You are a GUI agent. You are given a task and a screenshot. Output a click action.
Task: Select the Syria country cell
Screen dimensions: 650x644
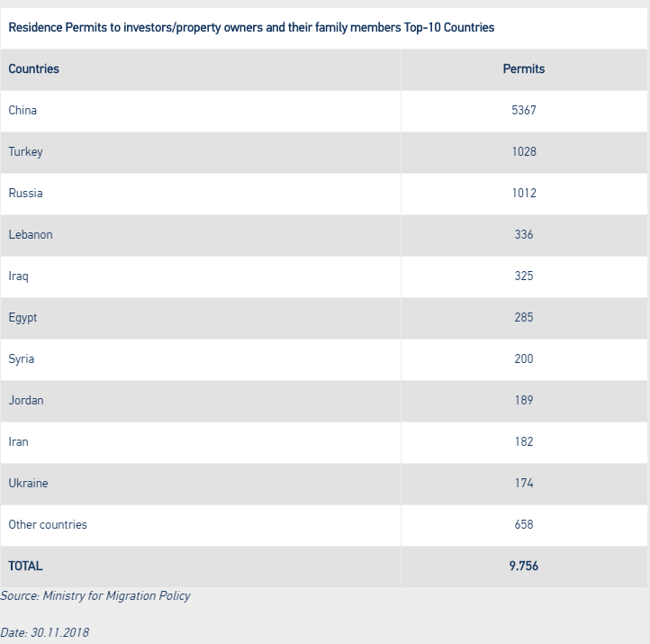click(x=22, y=358)
